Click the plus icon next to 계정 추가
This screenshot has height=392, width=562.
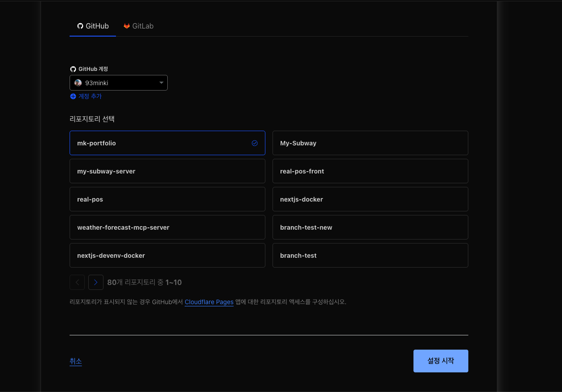[x=73, y=96]
